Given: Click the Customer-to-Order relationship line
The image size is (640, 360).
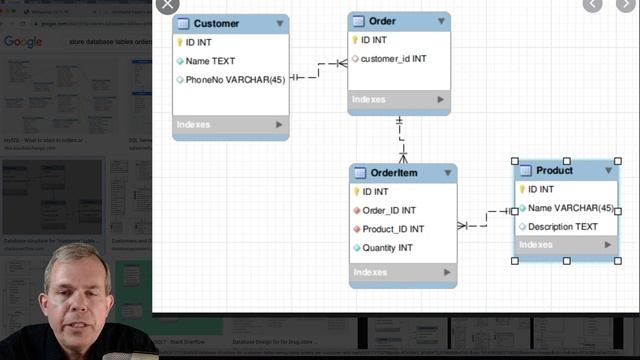Looking at the screenshot, I should coord(318,70).
